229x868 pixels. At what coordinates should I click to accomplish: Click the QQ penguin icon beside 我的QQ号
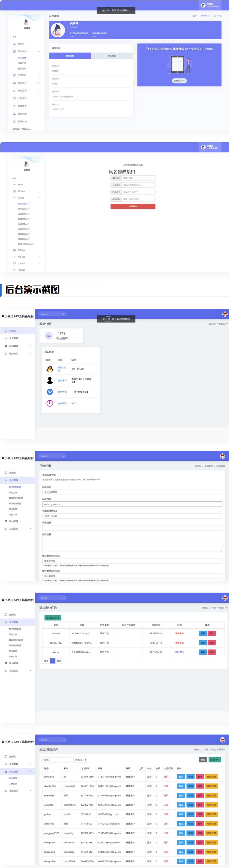[x=50, y=369]
